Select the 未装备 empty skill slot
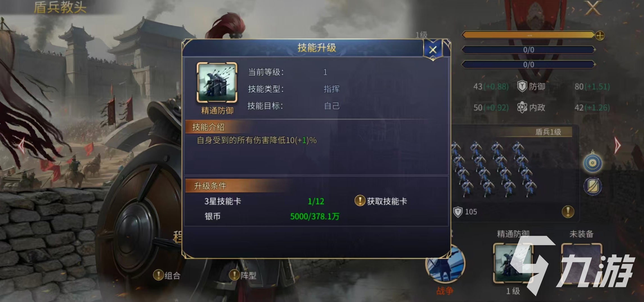Image resolution: width=644 pixels, height=302 pixels. coord(581,263)
